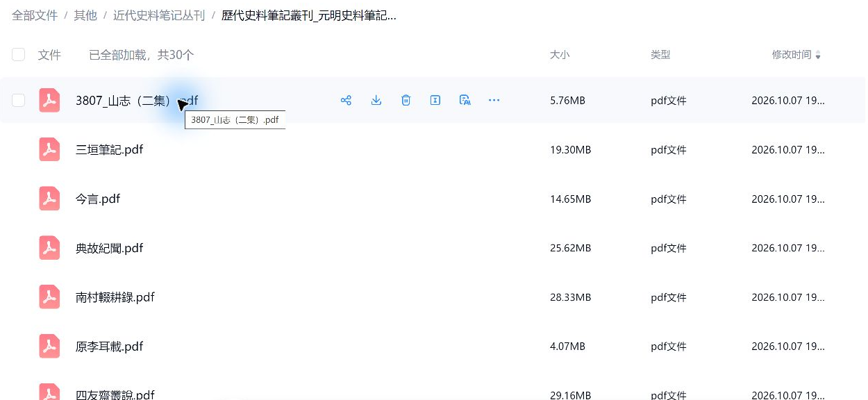This screenshot has width=868, height=400.
Task: Go to 全部文件 in breadcrumb
Action: pyautogui.click(x=35, y=15)
